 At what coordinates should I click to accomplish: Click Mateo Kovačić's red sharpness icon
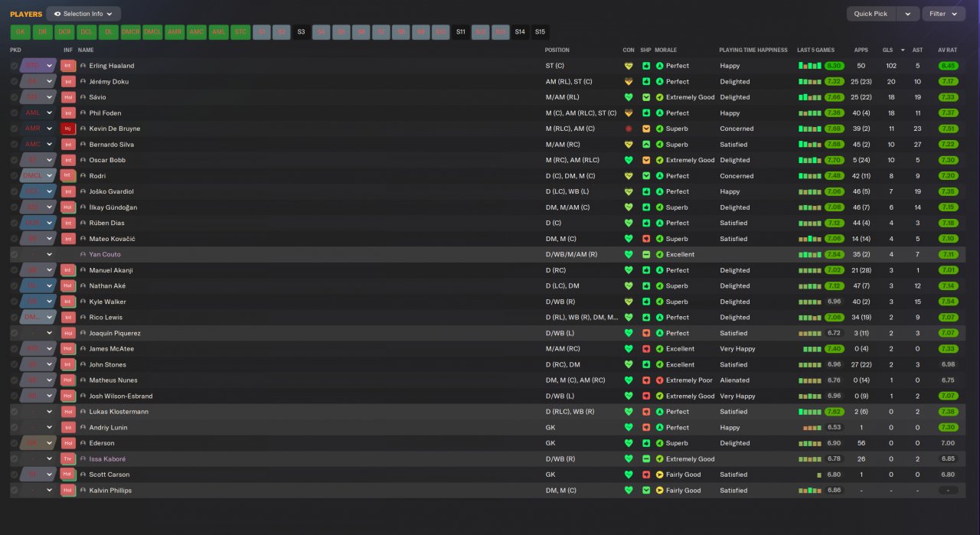pos(646,239)
